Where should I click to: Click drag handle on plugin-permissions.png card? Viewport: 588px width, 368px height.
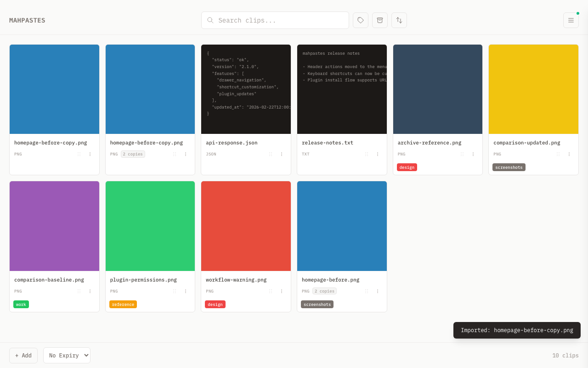pos(175,291)
